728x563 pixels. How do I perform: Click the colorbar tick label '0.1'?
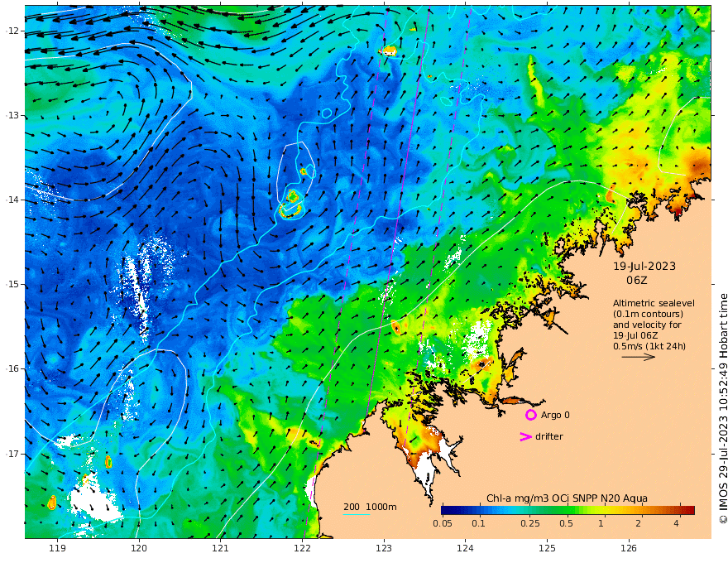coord(478,523)
